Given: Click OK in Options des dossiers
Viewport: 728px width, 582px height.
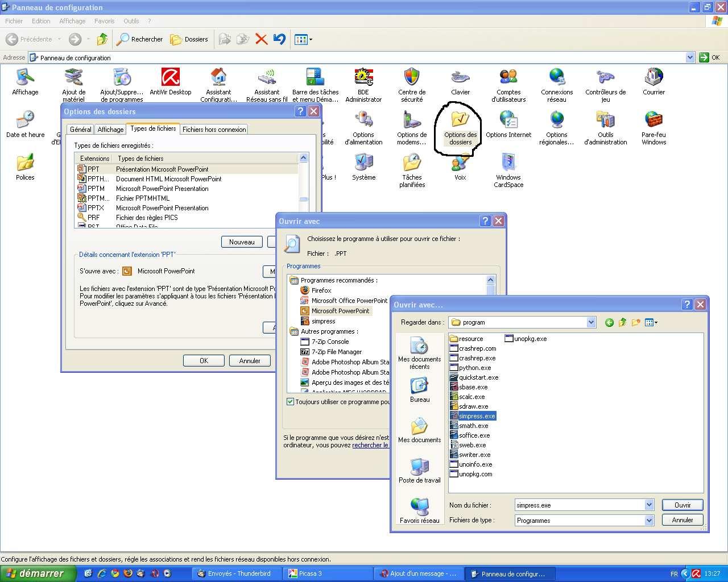Looking at the screenshot, I should click(x=204, y=361).
